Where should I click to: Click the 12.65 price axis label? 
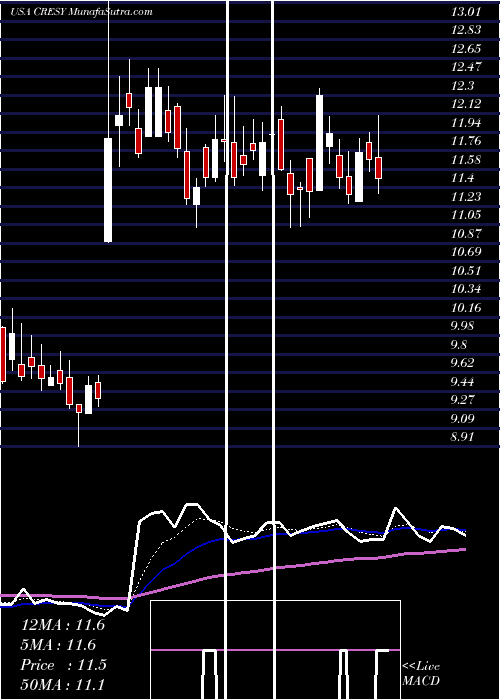click(x=466, y=49)
